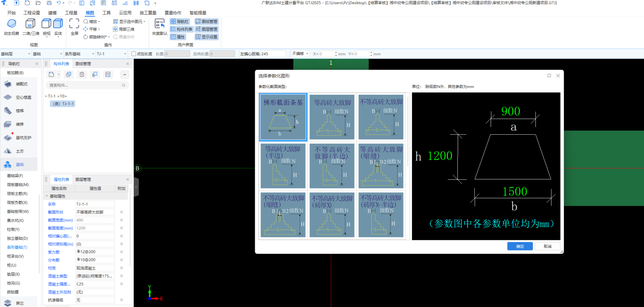Click the undo icon in quick access bar
This screenshot has width=644, height=307.
coord(58,3)
